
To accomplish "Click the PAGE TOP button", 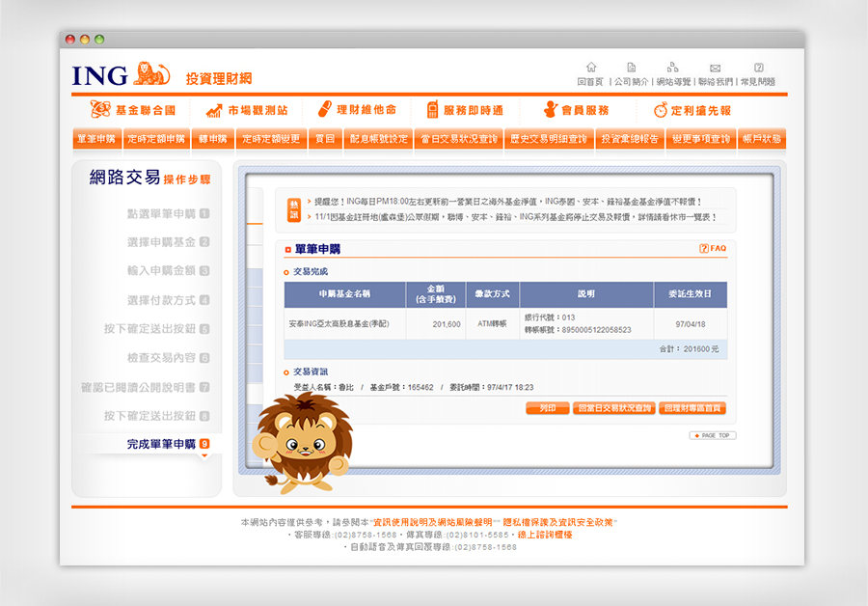I will pyautogui.click(x=713, y=435).
